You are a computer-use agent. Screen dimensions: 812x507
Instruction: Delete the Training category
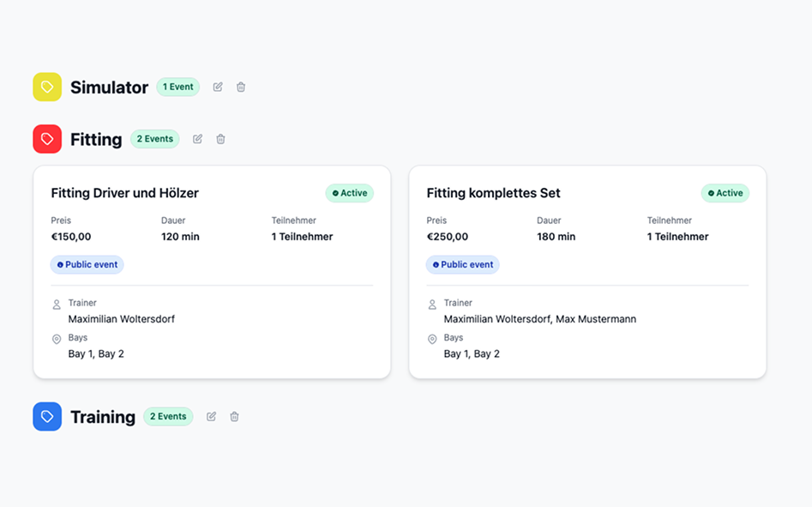point(235,416)
